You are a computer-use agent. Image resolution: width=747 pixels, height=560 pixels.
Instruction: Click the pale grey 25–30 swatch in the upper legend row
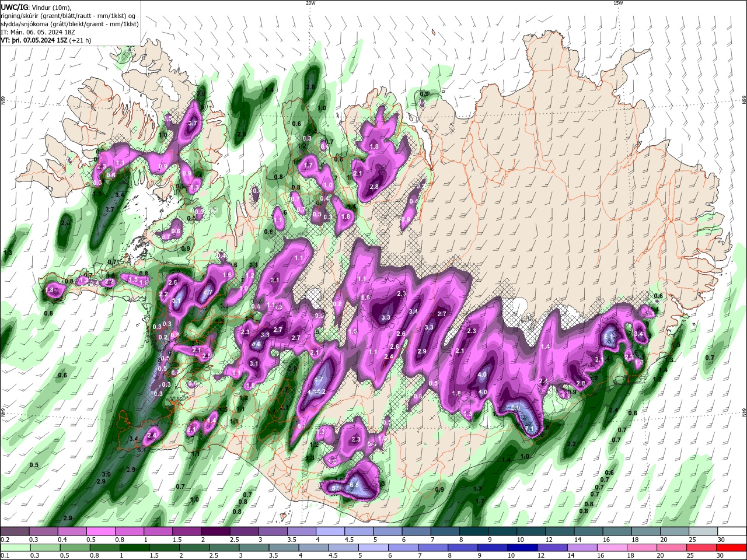pos(703,531)
